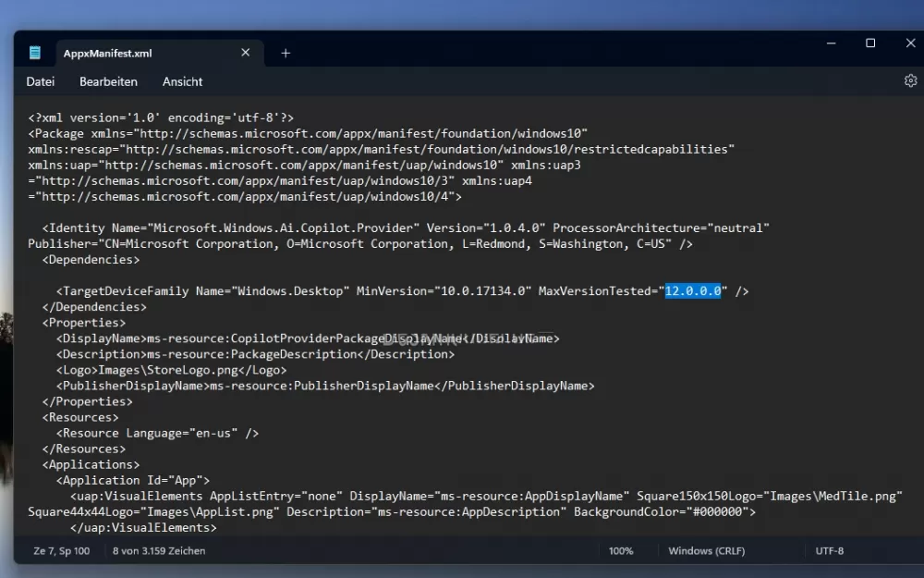This screenshot has width=924, height=578.
Task: Click the xml version declaration line
Action: point(161,118)
